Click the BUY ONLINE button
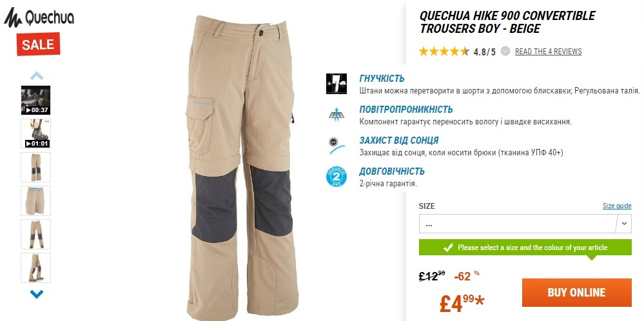The height and width of the screenshot is (321, 644). click(577, 292)
